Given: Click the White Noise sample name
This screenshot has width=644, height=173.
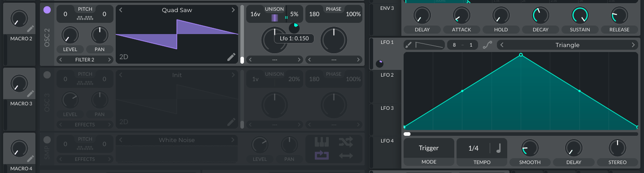Looking at the screenshot, I should point(177,140).
